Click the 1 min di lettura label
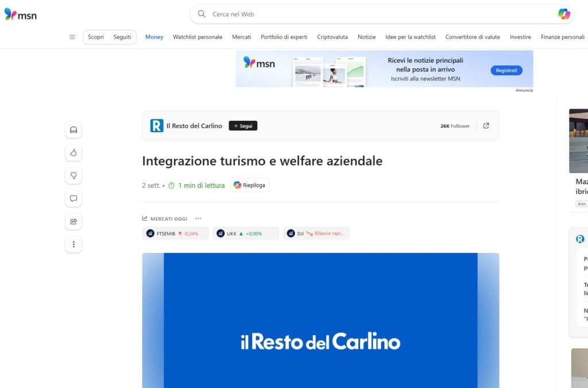The height and width of the screenshot is (388, 588). click(202, 185)
